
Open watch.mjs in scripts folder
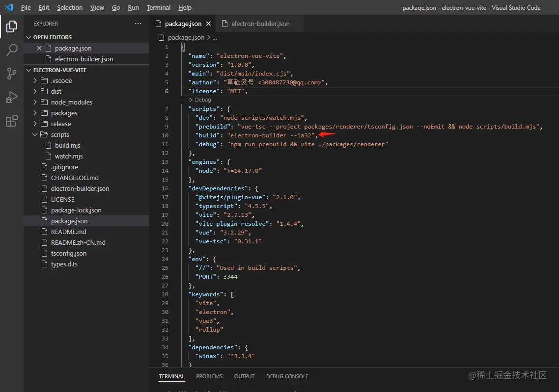tap(86, 157)
